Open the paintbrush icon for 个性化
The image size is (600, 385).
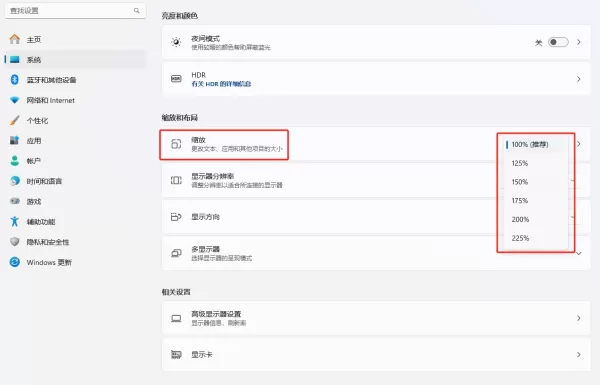pos(15,120)
